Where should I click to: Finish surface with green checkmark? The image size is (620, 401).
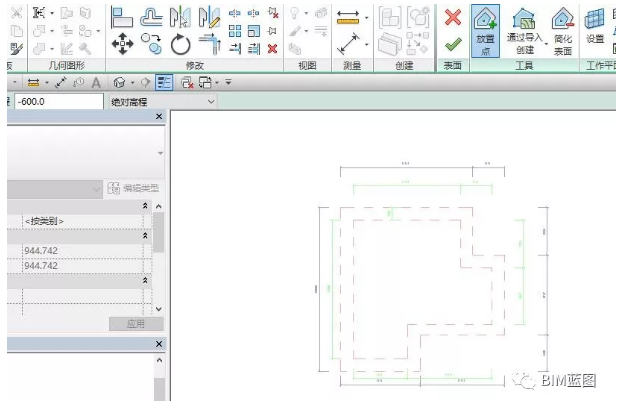tap(453, 44)
